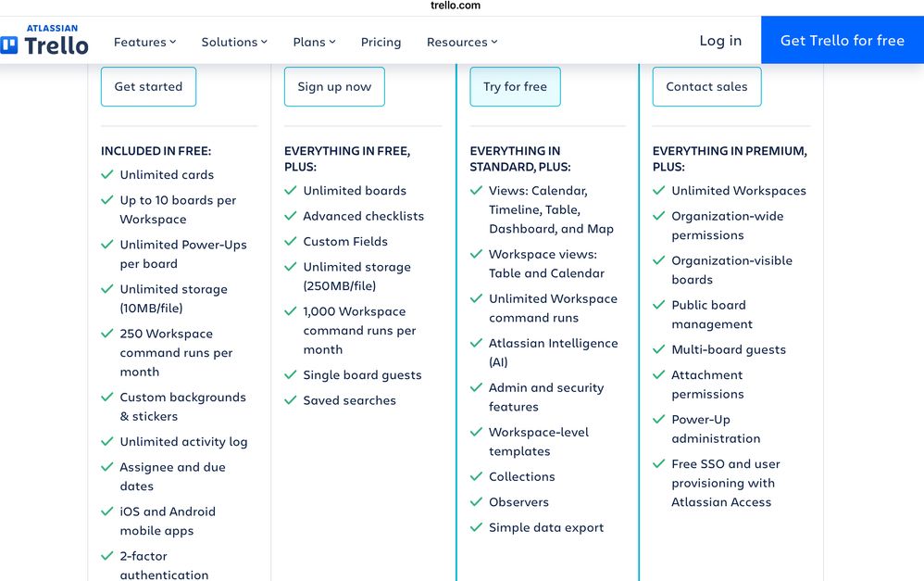
Task: Select the Sign up now button
Action: (x=334, y=87)
